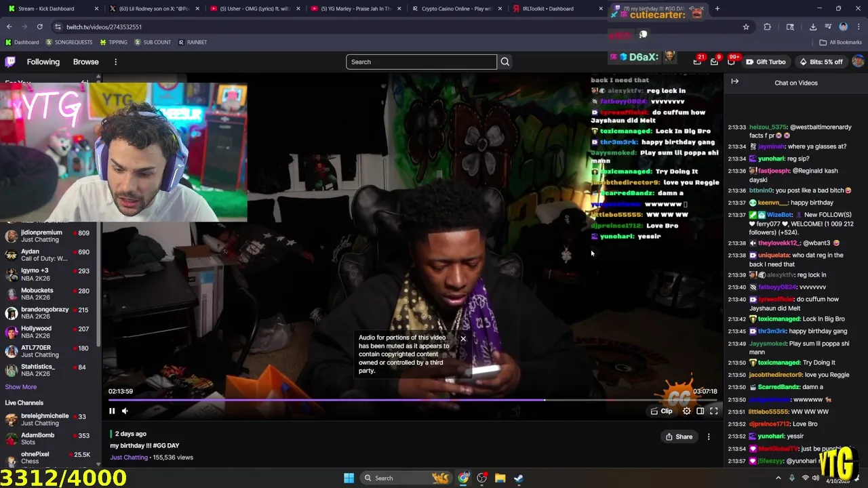Open the Windows Start button
Screen dimensions: 868x488
pyautogui.click(x=349, y=478)
